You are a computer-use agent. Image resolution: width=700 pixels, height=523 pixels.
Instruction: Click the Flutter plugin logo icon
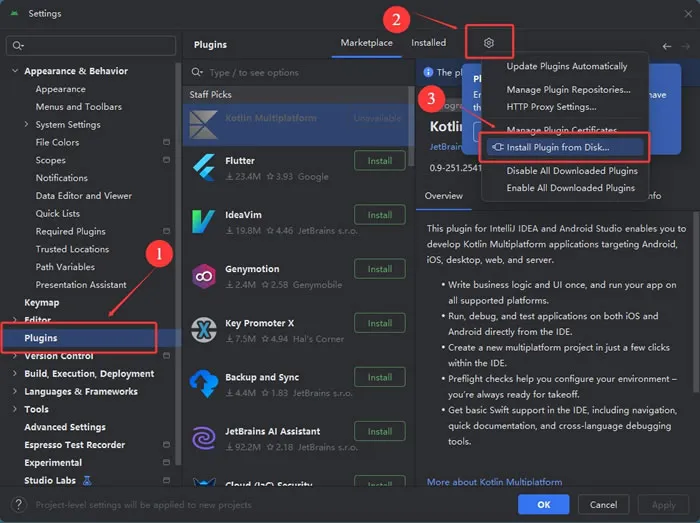pyautogui.click(x=204, y=167)
